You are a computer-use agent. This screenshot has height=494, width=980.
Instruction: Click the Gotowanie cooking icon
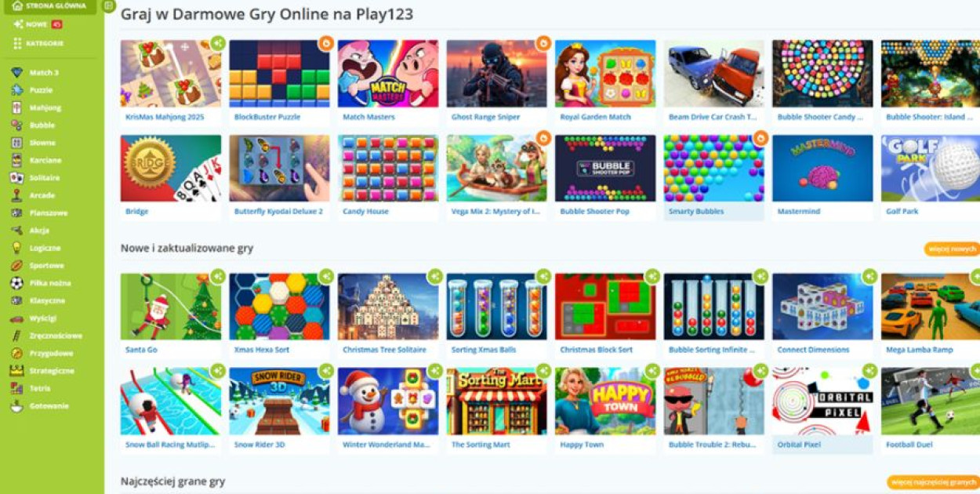(x=16, y=406)
